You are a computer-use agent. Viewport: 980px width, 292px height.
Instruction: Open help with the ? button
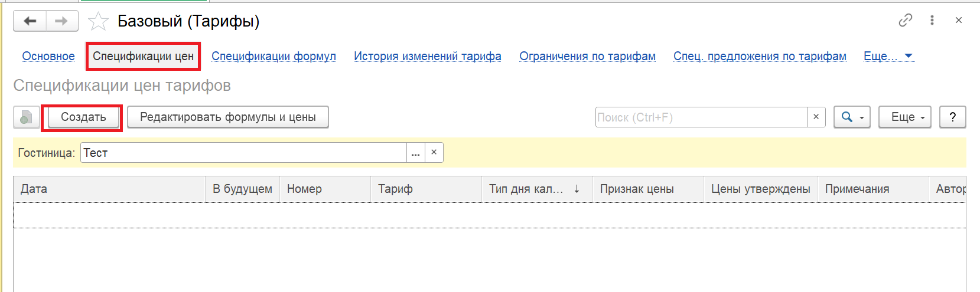[953, 117]
